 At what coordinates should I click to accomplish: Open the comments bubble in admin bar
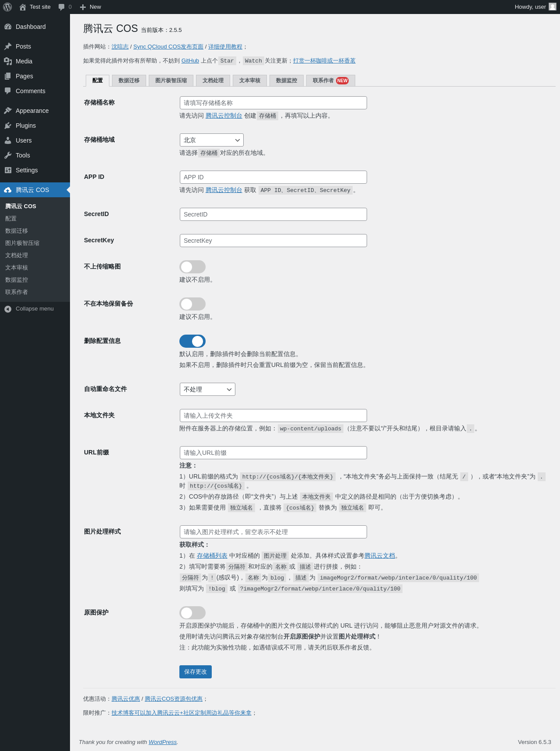61,7
